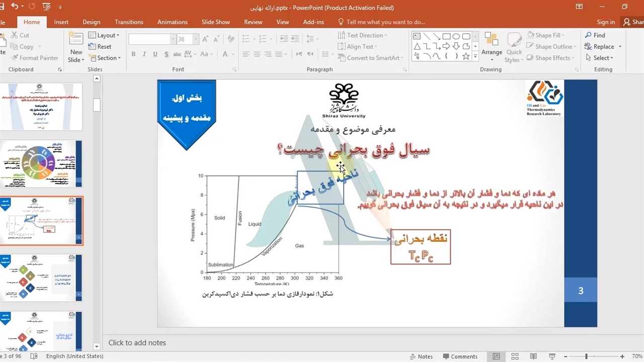Select the rectangle shape in shapes gallery
Screen dimensions: 644x362
tap(446, 36)
